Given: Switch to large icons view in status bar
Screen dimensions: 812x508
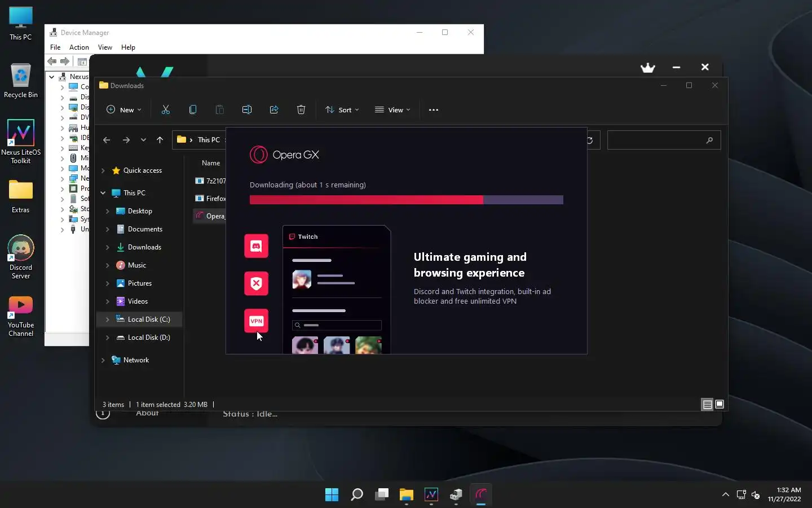Looking at the screenshot, I should (x=720, y=404).
